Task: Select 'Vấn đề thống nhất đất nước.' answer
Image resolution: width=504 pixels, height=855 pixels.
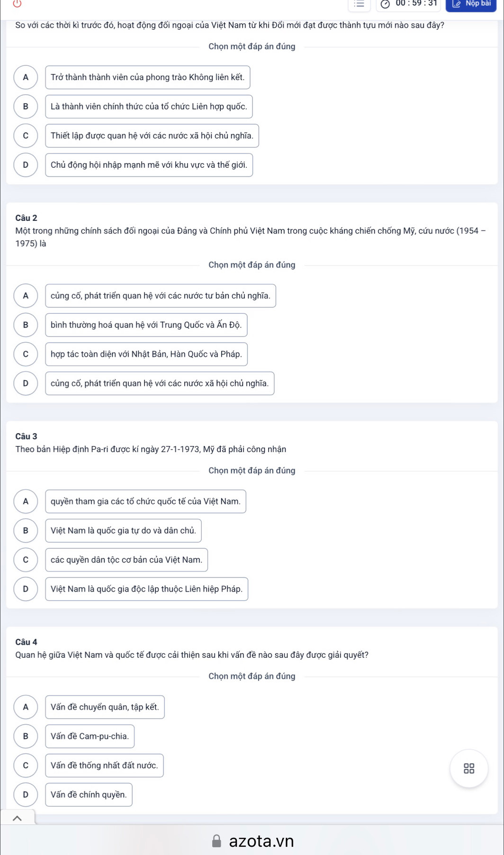Action: [104, 765]
